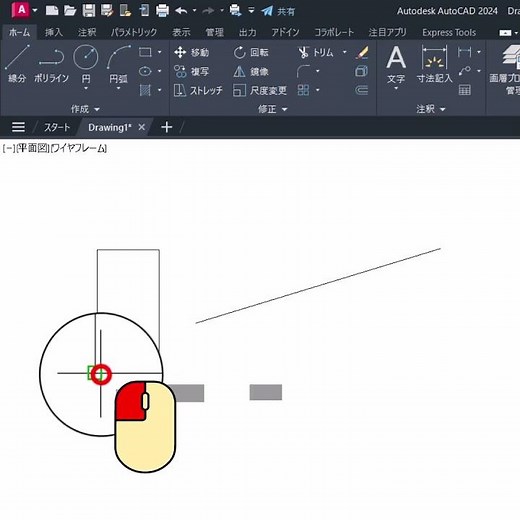520x520 pixels.
Task: Switch to the コラボレート ribbon tab
Action: (x=334, y=32)
